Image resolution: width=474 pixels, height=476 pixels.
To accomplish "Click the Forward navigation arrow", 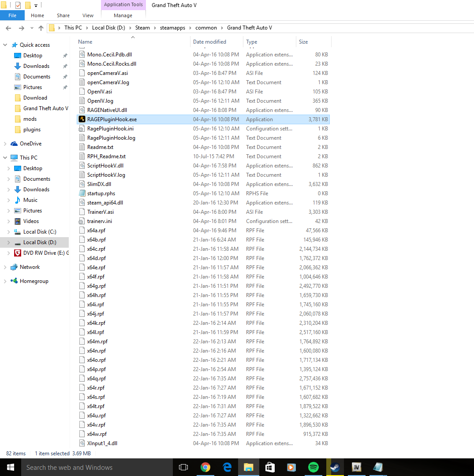I will [21, 28].
